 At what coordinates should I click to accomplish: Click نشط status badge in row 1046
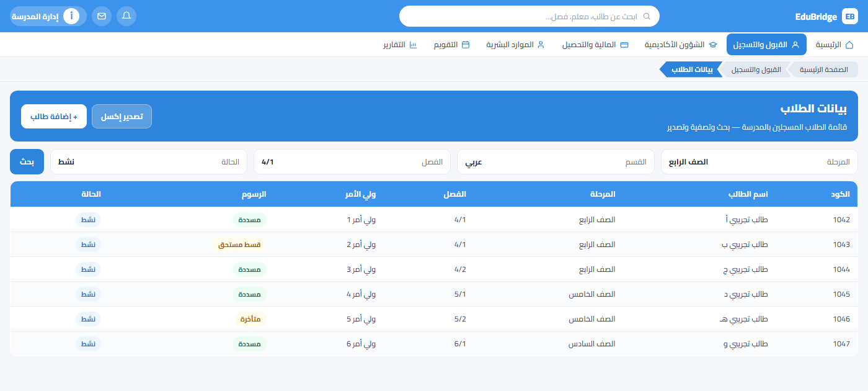[88, 319]
